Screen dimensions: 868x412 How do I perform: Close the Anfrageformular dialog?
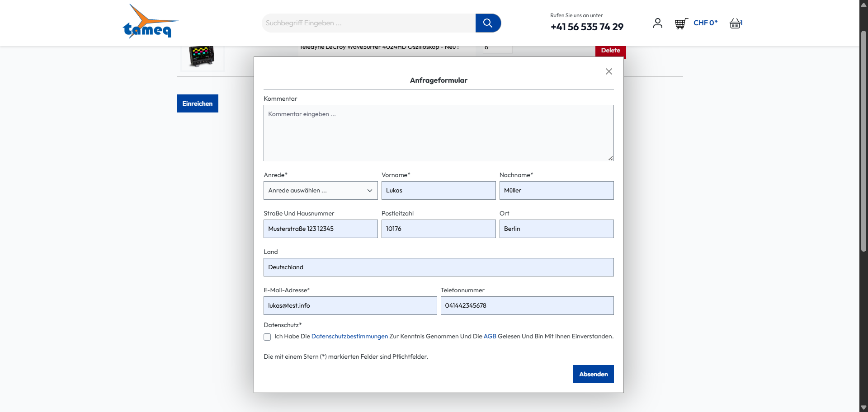609,71
